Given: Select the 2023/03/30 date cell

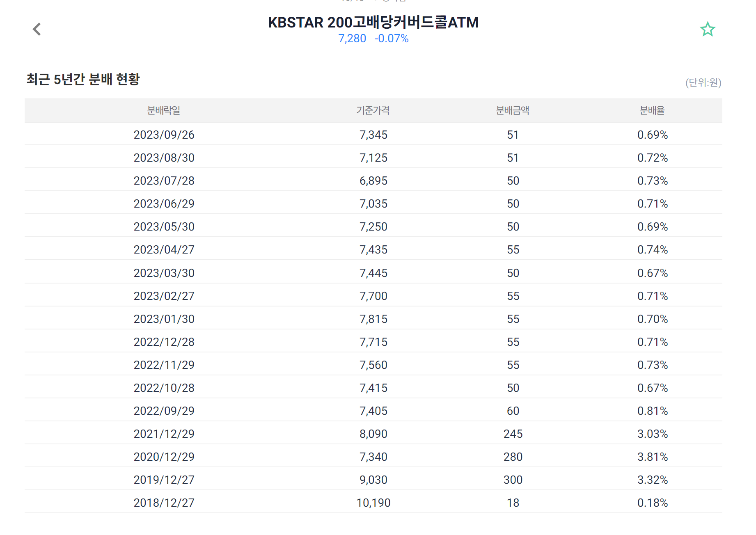Looking at the screenshot, I should [x=164, y=273].
